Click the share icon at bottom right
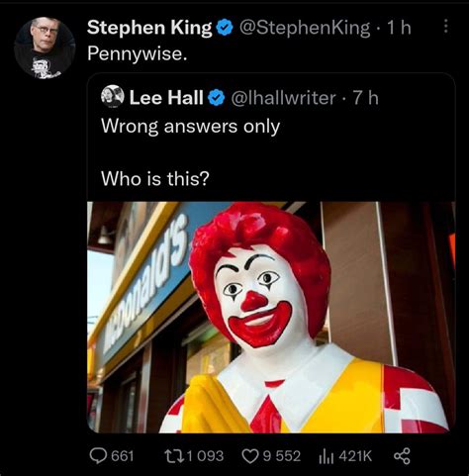Screen dimensions: 469x476 click(x=402, y=456)
